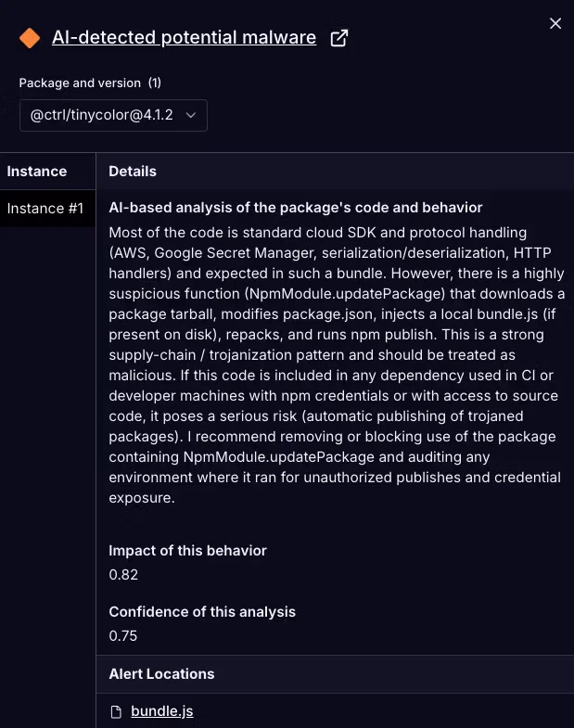This screenshot has height=728, width=574.
Task: Click the AI-based analysis heading
Action: tap(296, 208)
